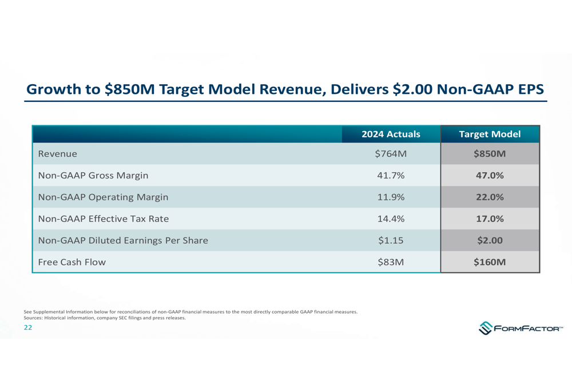This screenshot has height=392, width=572.
Task: Click the 17.0% target tax rate cell
Action: coord(490,219)
